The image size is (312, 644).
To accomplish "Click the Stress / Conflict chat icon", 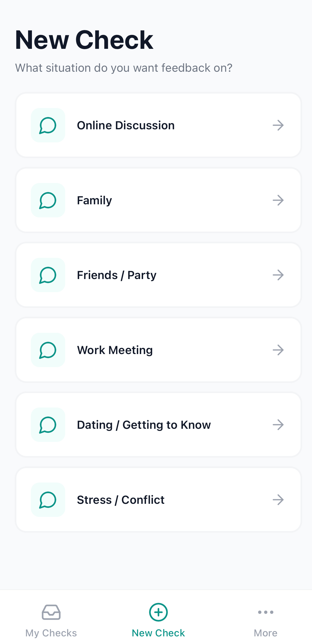I will (48, 500).
